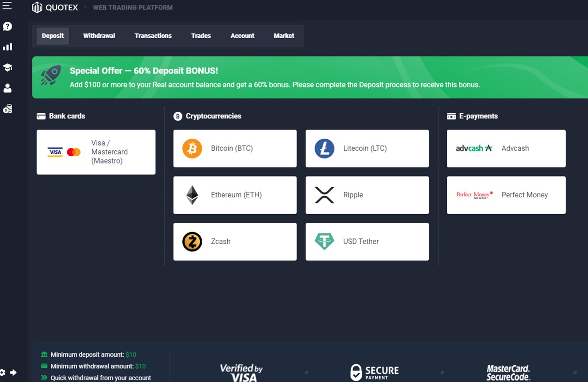Image resolution: width=588 pixels, height=382 pixels.
Task: Click the Quotex logo icon
Action: pos(37,7)
